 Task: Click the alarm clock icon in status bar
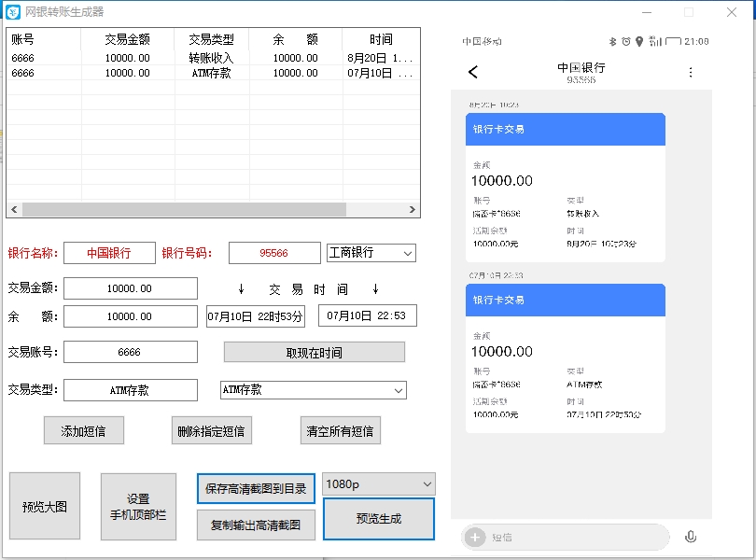coord(625,41)
